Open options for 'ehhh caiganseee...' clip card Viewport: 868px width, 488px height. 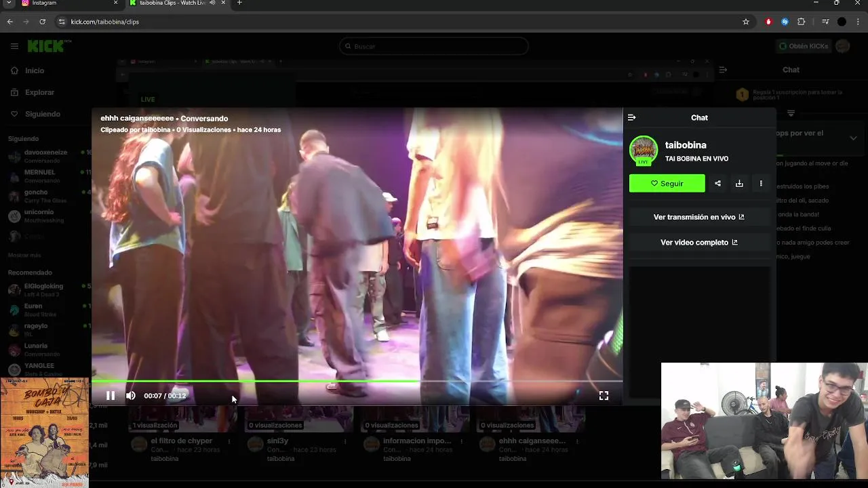tap(578, 441)
